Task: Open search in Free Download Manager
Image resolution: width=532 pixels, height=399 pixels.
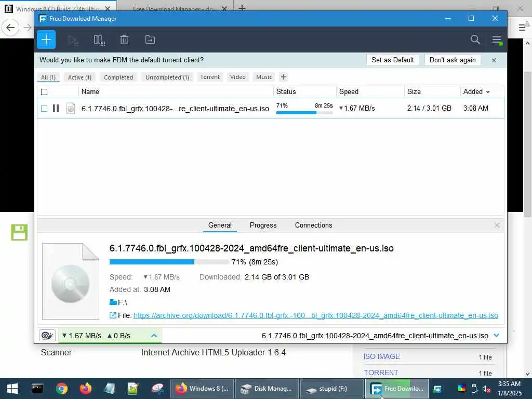Action: tap(475, 39)
